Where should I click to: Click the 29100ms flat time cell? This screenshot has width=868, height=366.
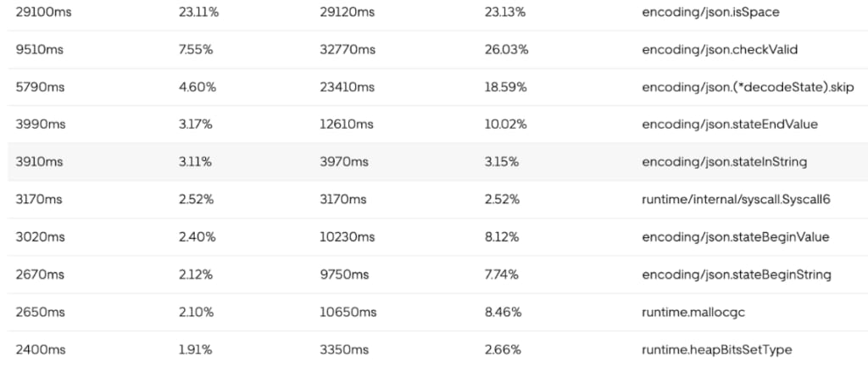43,12
